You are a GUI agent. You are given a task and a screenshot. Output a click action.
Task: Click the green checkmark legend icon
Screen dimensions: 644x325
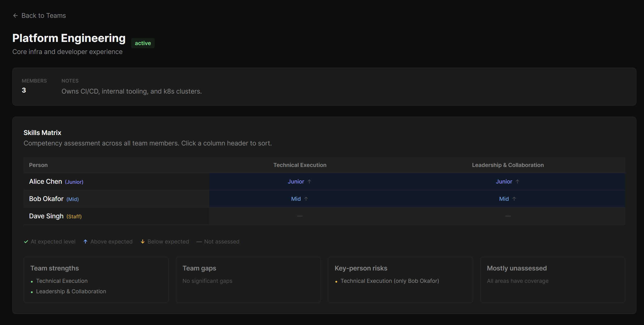pos(26,242)
